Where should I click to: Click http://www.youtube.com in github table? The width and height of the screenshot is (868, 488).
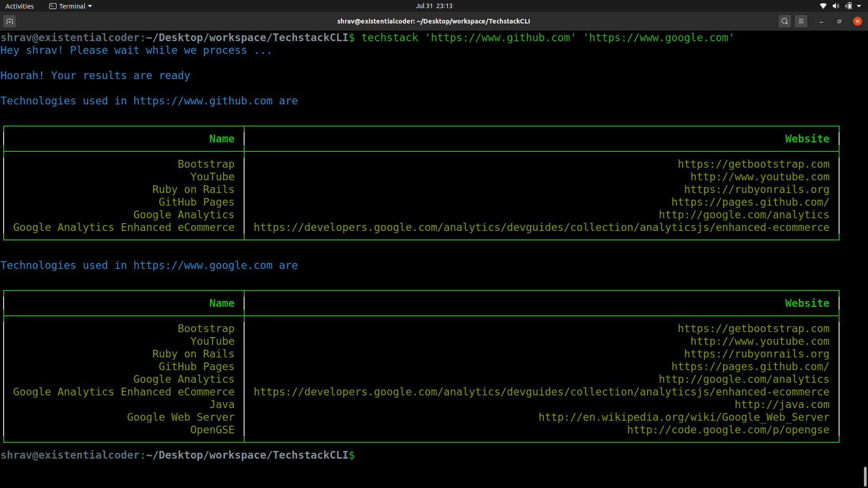[x=760, y=177]
